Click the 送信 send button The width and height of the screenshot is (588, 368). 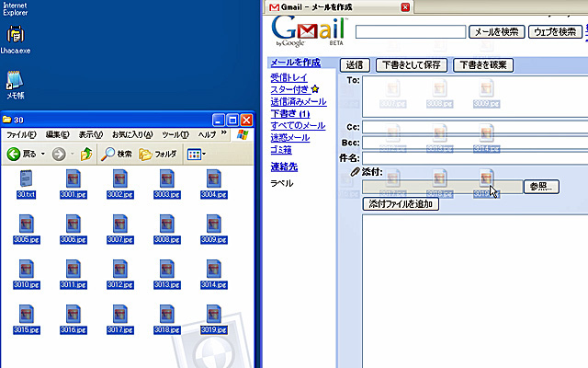coord(355,65)
